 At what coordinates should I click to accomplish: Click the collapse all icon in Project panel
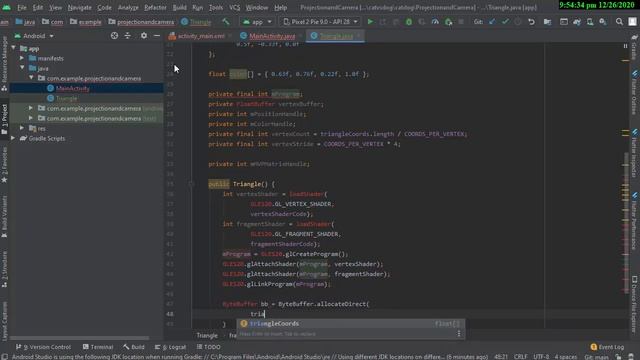pos(128,36)
